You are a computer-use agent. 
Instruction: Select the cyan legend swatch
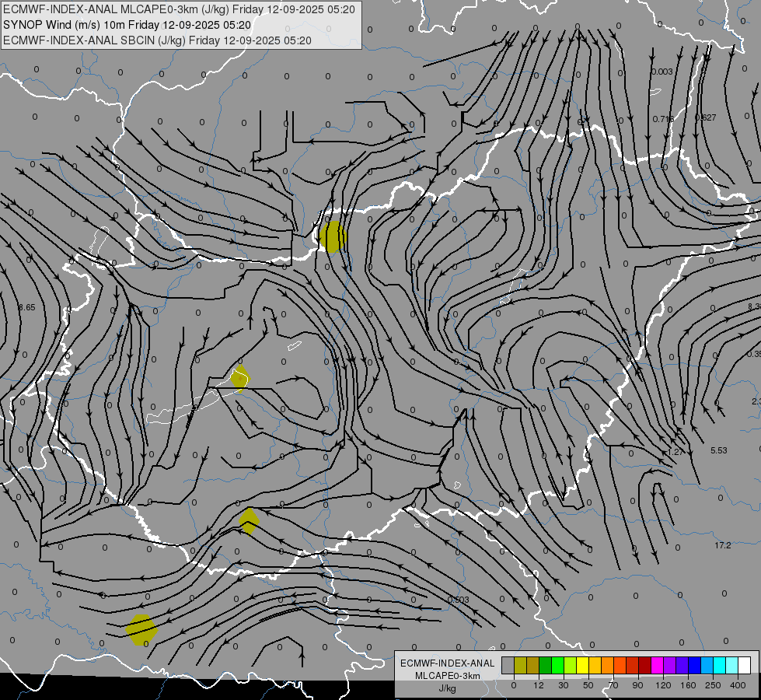[x=720, y=665]
